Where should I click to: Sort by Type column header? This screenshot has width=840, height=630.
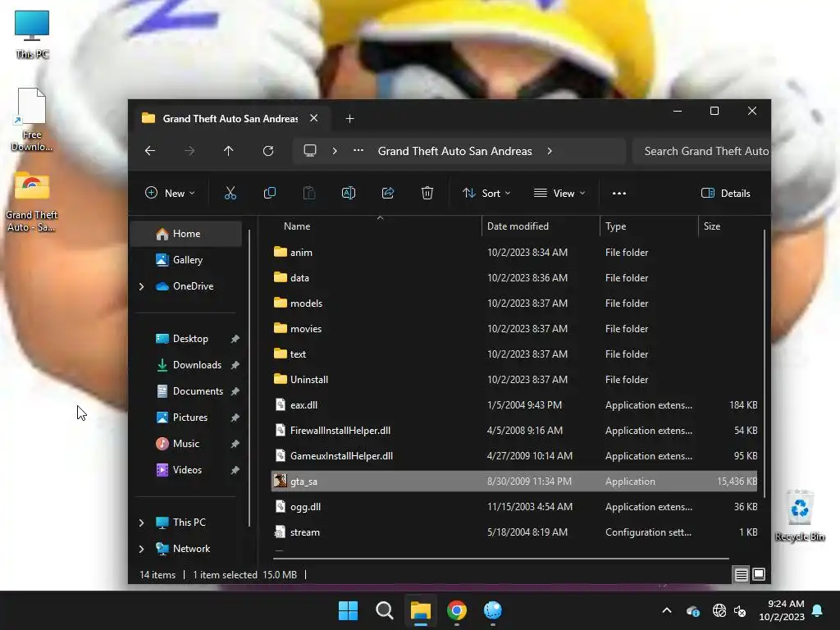(615, 226)
